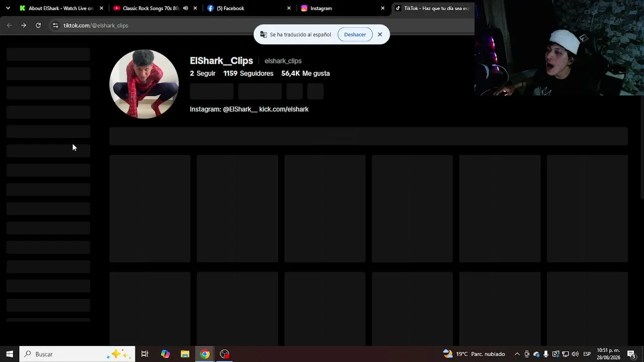Select the TikTok tab
Viewport: 644px width, 362px height.
click(433, 8)
